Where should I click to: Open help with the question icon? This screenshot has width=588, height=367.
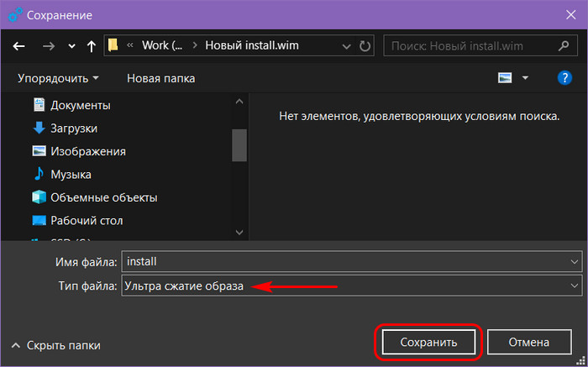click(564, 78)
